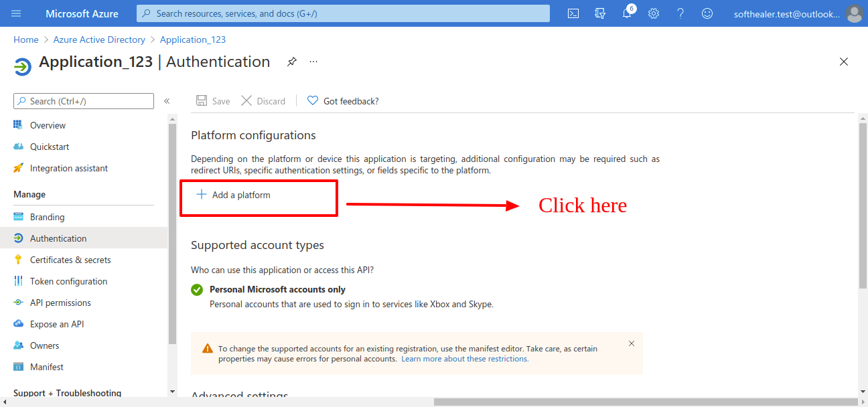This screenshot has width=868, height=407.
Task: Click the Integration assistant rocket icon
Action: coord(18,168)
